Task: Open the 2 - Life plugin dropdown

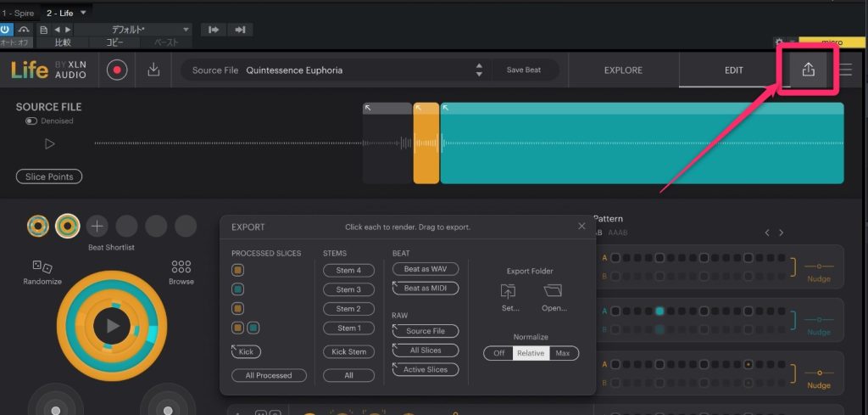Action: coord(83,14)
